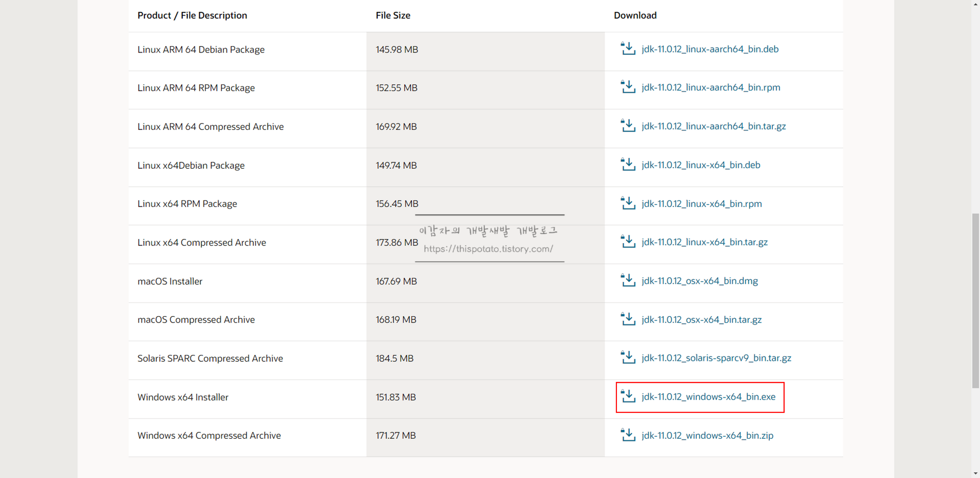Download jdk-11.0.12_linux-aarch64_bin.deb link

click(x=710, y=49)
